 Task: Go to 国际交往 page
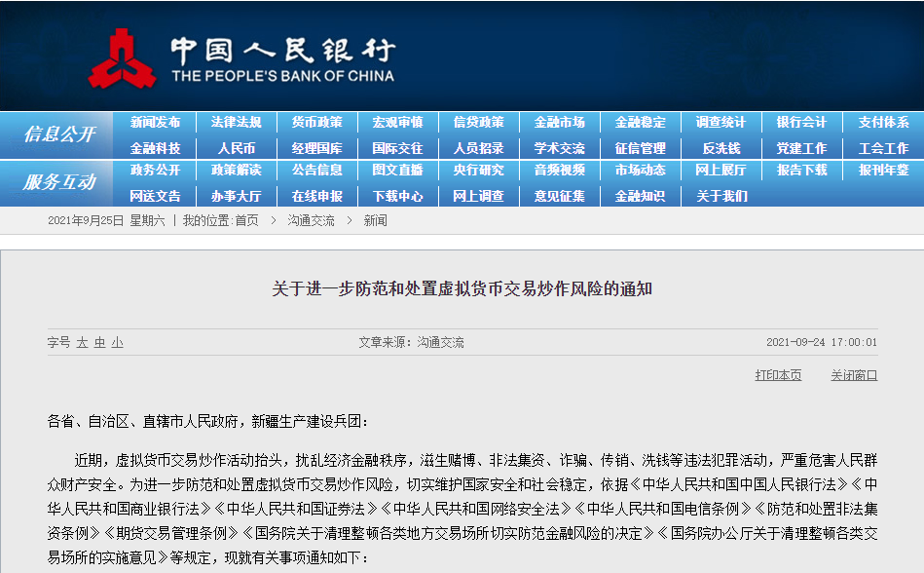(x=397, y=148)
